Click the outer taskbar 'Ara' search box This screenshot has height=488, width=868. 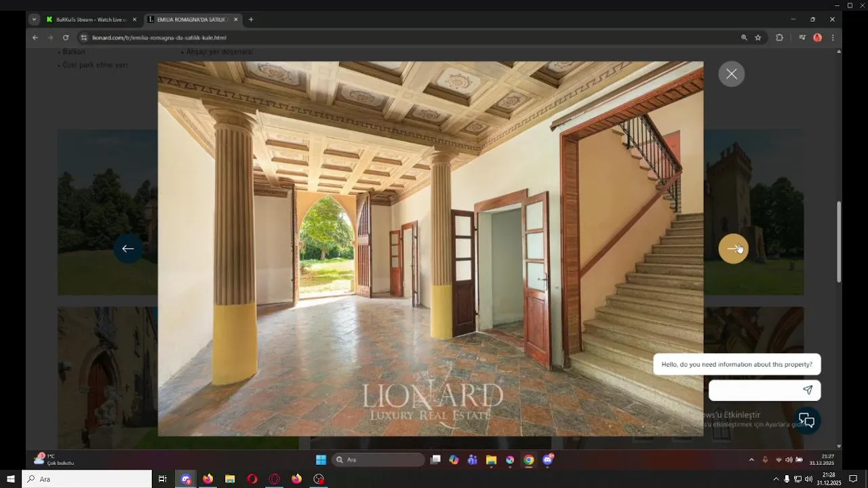click(x=87, y=479)
